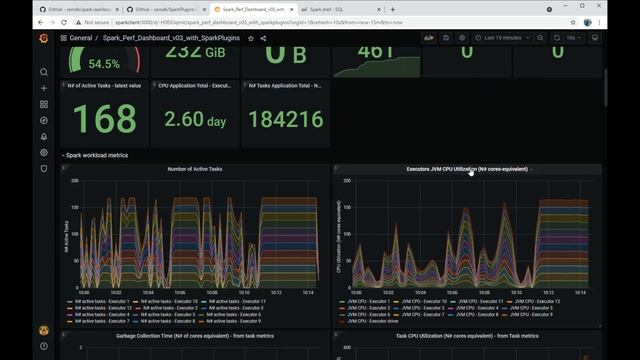Screen dimensions: 640x360
Task: Open the Server Admin shield icon
Action: [x=44, y=169]
